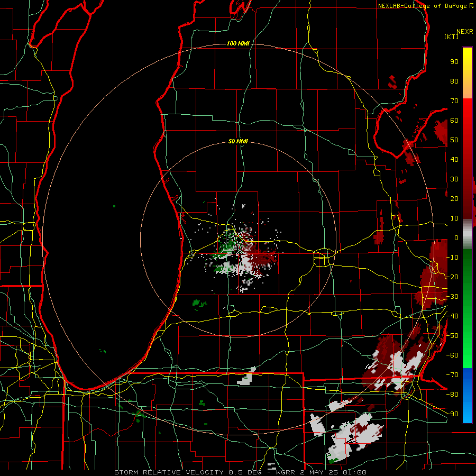Click the [KT] units label

(452, 36)
